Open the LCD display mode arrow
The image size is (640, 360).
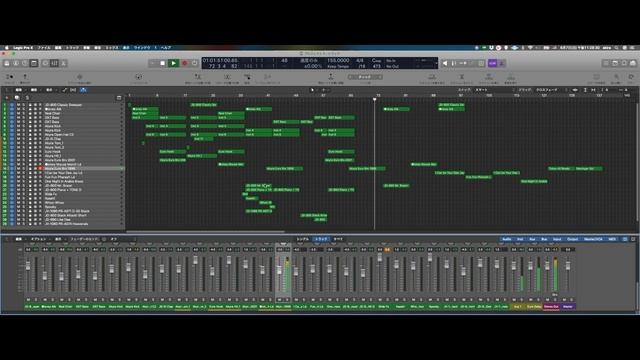tap(436, 63)
